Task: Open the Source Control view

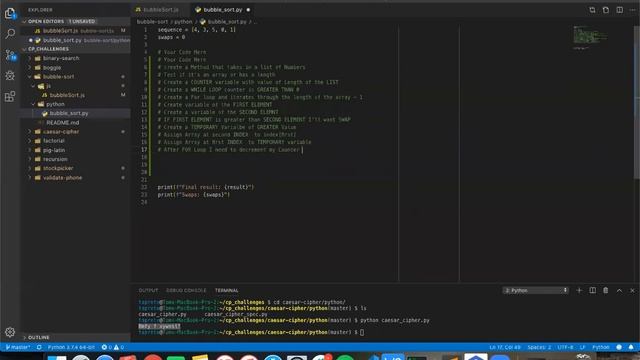Action: pos(10,55)
